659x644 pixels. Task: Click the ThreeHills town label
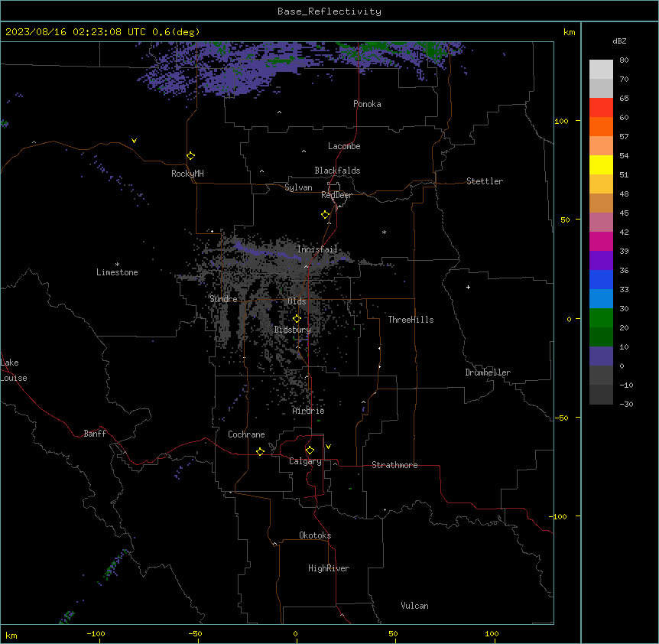[411, 320]
